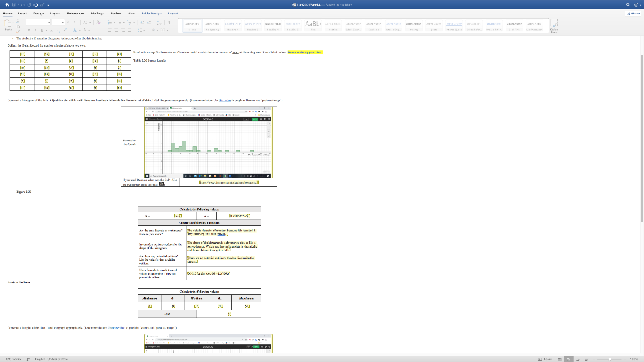The height and width of the screenshot is (362, 644).
Task: Copy selection with the Copy icon
Action: [x=18, y=26]
